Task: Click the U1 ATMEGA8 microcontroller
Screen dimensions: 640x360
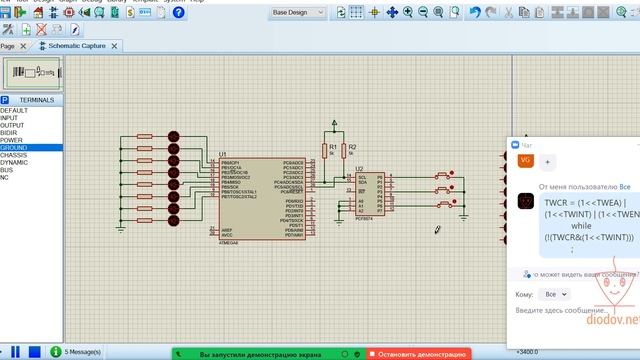Action: pyautogui.click(x=262, y=199)
